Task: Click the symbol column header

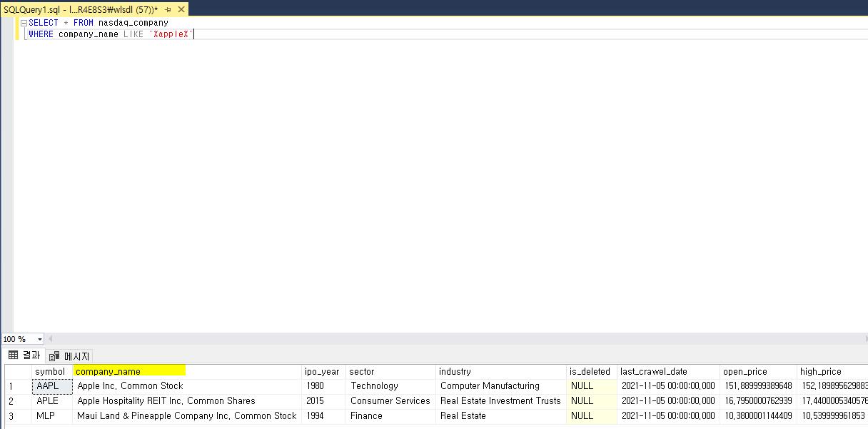Action: pyautogui.click(x=52, y=371)
